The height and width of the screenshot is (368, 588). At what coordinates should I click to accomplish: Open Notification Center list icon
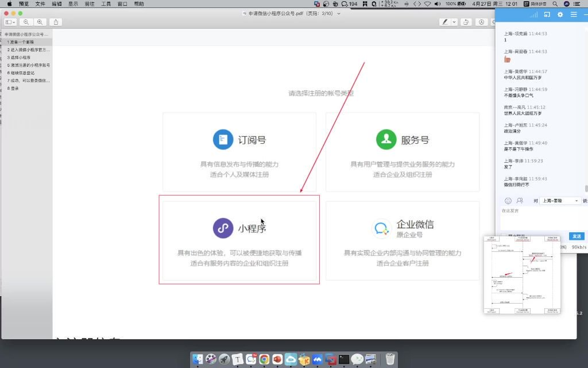577,4
